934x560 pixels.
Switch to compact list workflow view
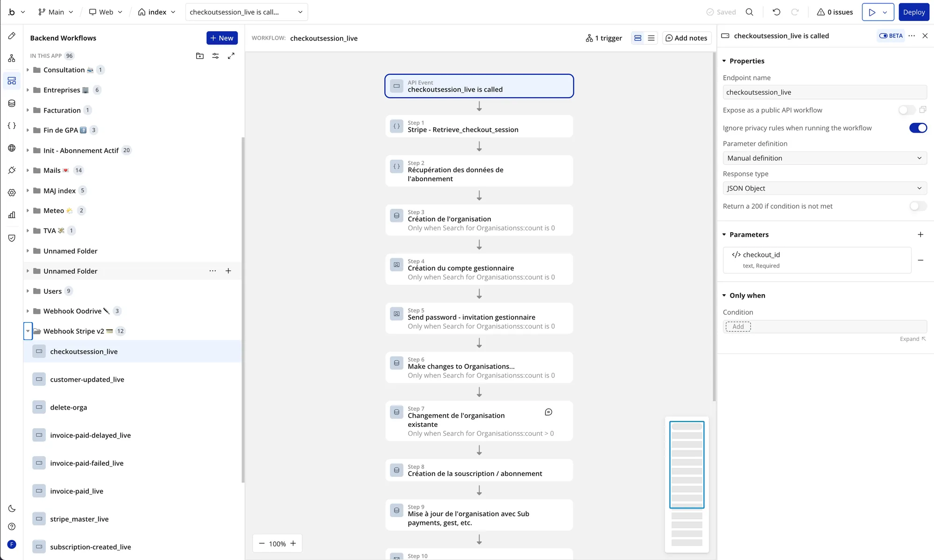point(651,38)
